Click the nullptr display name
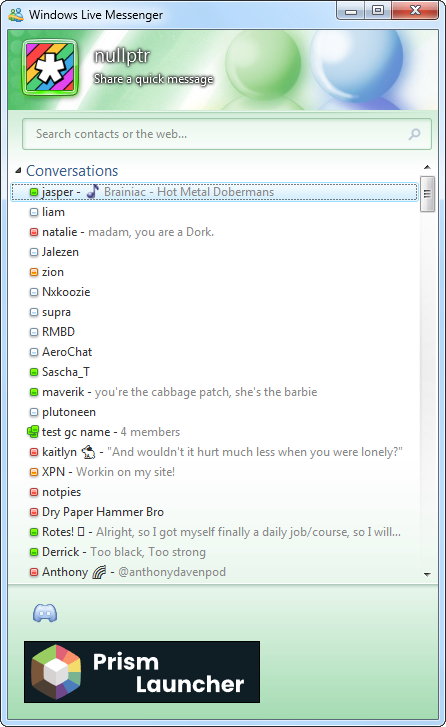The image size is (446, 727). 122,56
